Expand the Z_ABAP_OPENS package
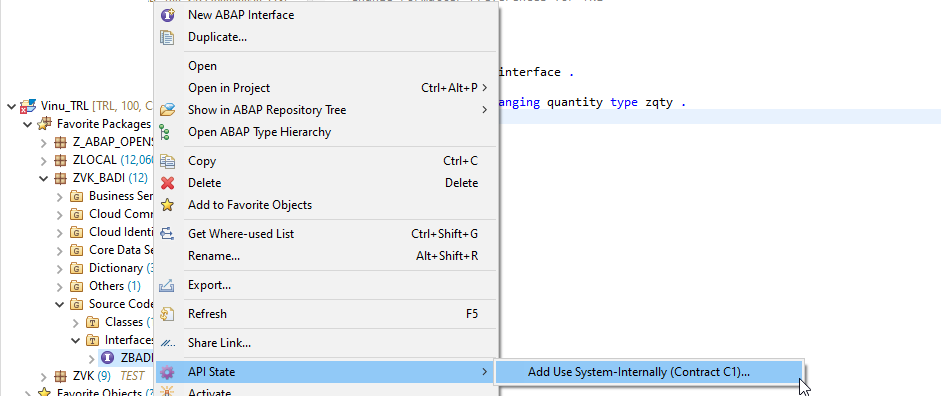This screenshot has width=941, height=396. tap(43, 143)
